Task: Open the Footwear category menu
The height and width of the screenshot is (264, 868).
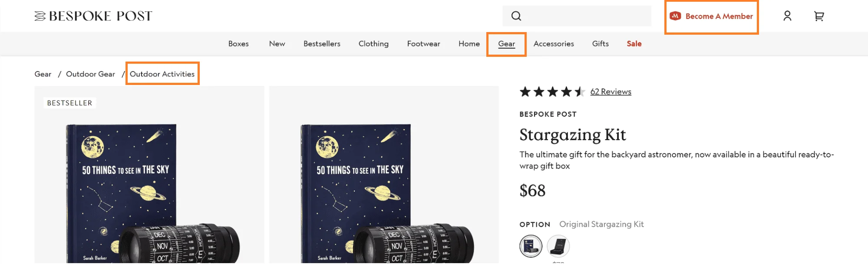Action: (x=423, y=43)
